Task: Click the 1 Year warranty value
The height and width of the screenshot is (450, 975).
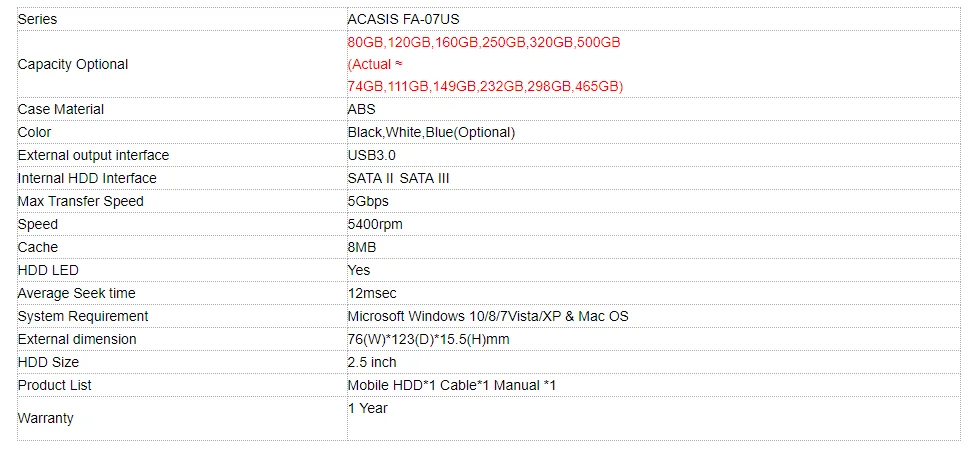Action: (367, 408)
